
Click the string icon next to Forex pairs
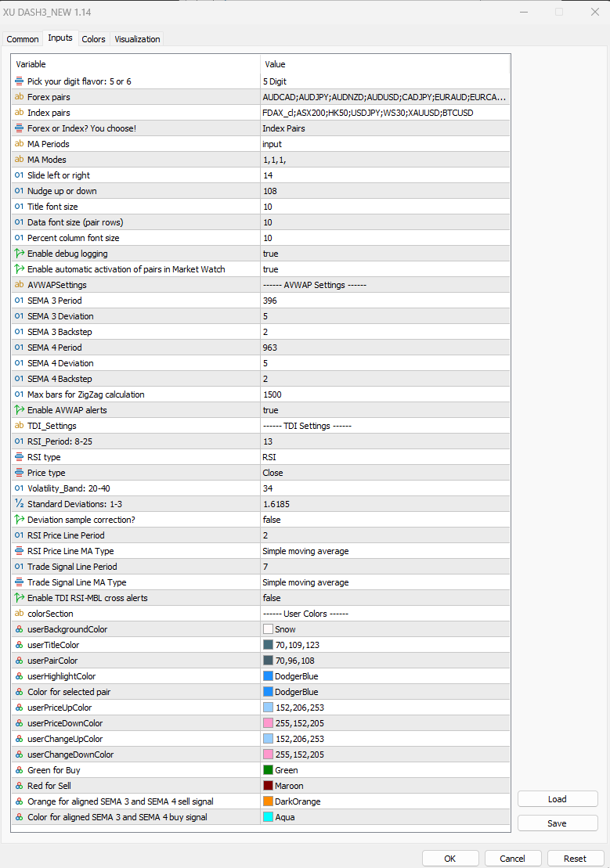(19, 97)
